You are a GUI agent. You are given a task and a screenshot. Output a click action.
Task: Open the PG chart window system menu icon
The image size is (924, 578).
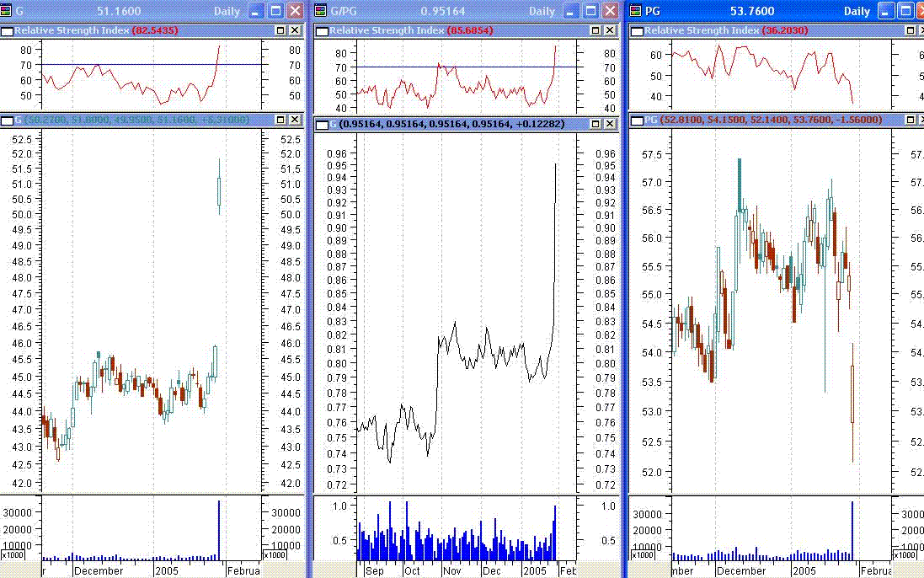pos(636,11)
